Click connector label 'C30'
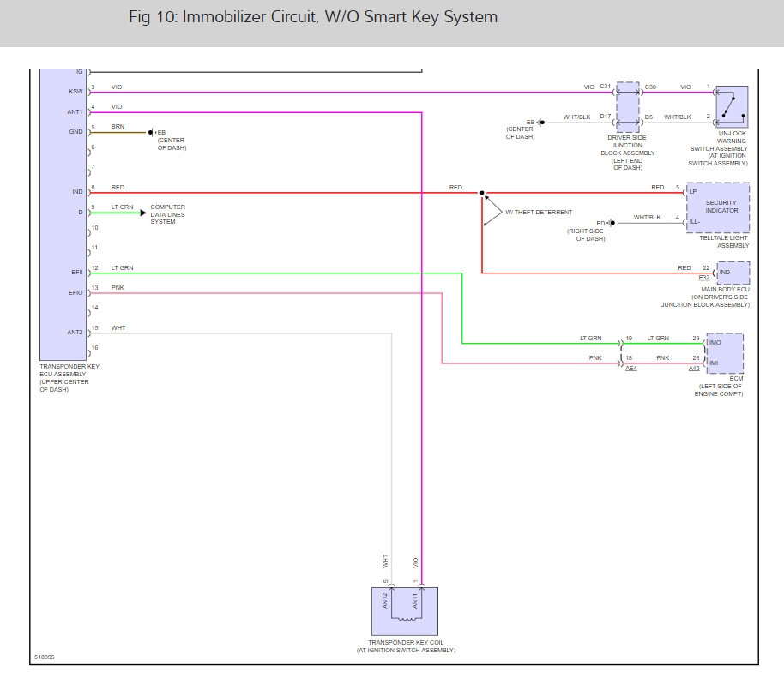 point(650,87)
